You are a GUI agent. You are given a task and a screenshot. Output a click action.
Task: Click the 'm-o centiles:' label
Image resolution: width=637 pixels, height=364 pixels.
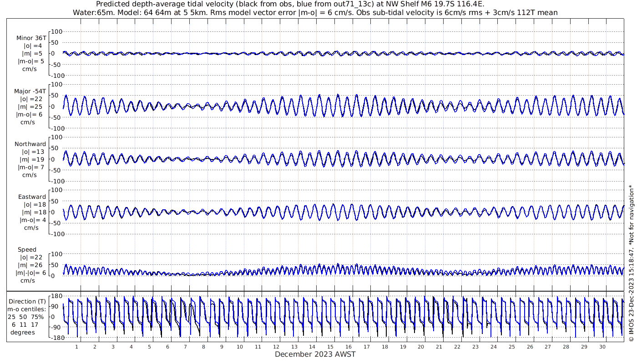click(x=26, y=309)
